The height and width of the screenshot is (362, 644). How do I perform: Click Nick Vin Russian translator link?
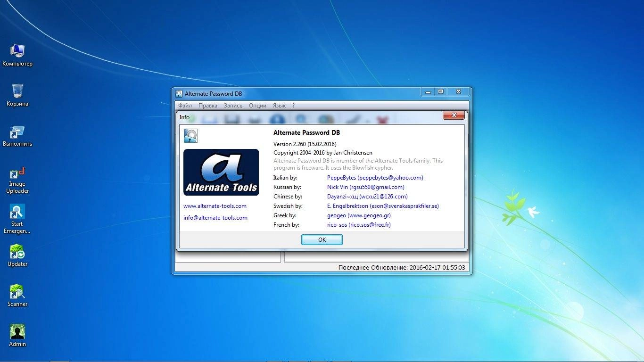coord(366,187)
